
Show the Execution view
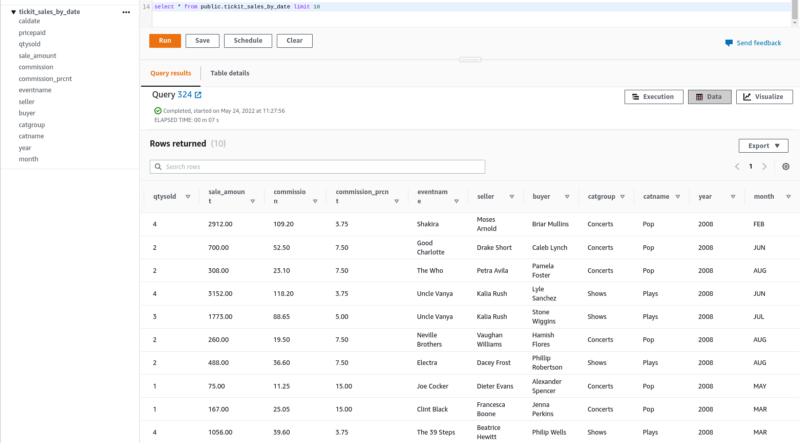[x=654, y=96]
